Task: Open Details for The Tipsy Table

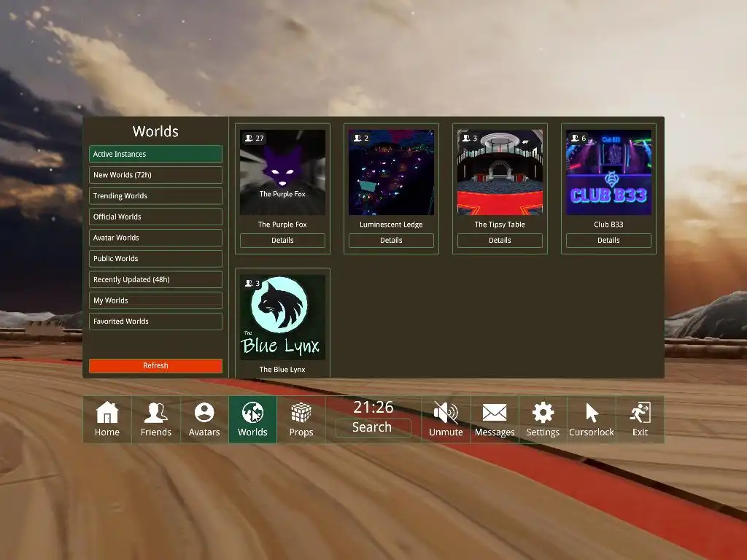Action: click(500, 241)
